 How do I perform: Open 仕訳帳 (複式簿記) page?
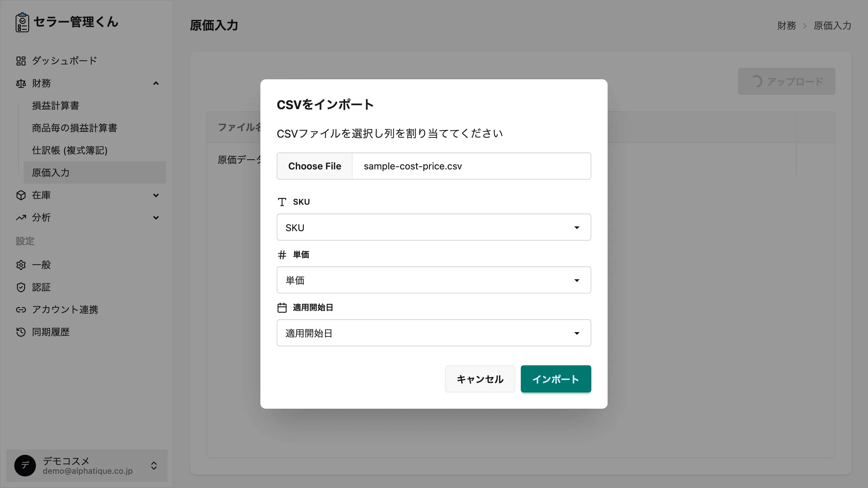tap(95, 150)
